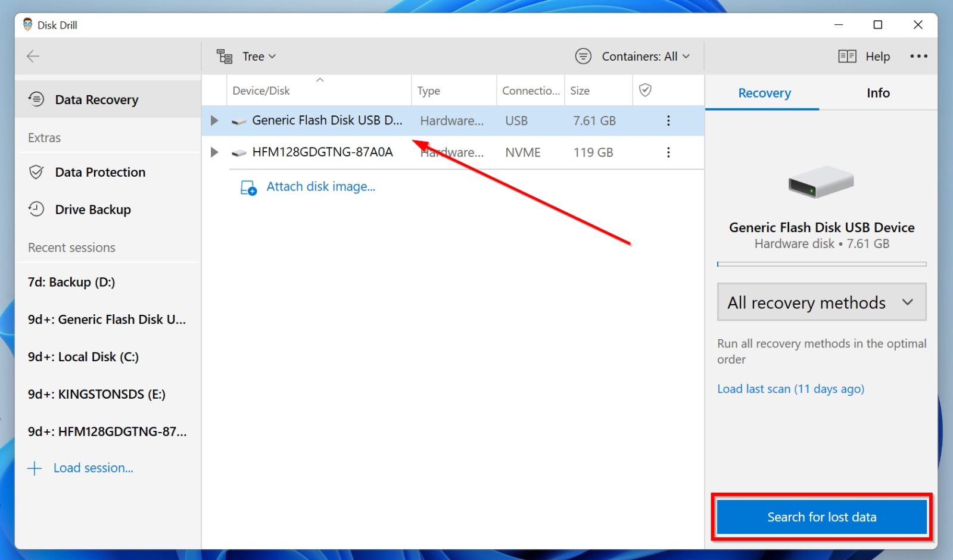Select the 7d: Backup (D:) recent session
Screen dimensions: 953x560
click(71, 282)
